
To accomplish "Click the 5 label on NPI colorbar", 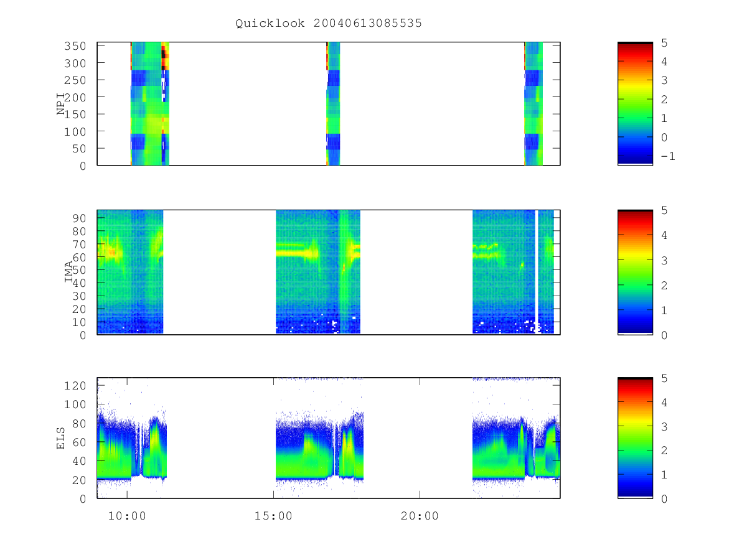I will [x=664, y=42].
